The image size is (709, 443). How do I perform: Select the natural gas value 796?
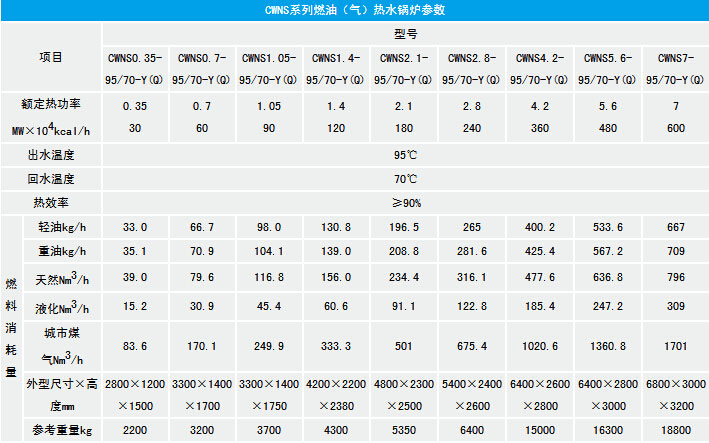tap(674, 277)
